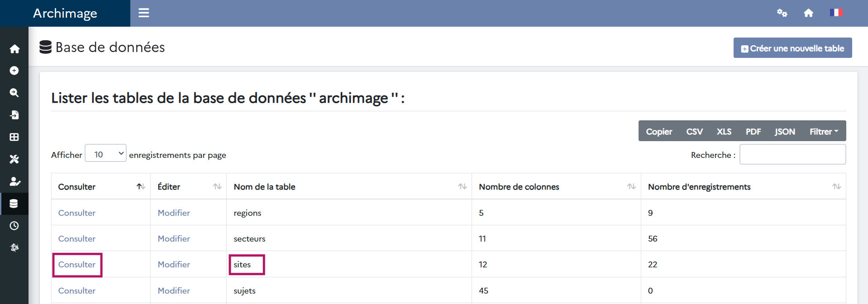
Task: Select the French flag language icon
Action: coord(835,13)
